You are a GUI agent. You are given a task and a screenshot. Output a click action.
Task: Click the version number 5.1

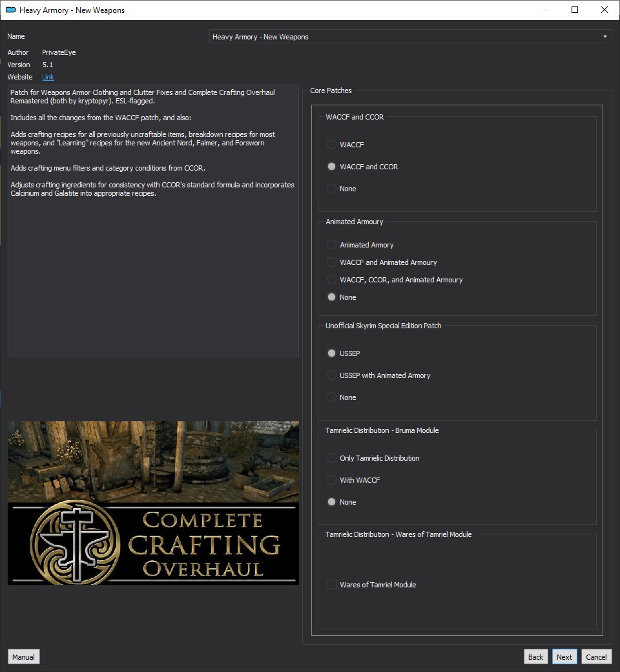48,65
